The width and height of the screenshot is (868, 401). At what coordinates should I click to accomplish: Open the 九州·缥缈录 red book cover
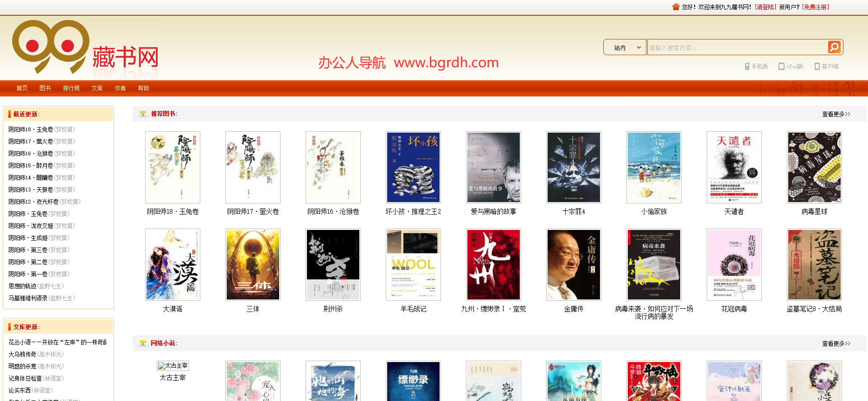pos(493,265)
